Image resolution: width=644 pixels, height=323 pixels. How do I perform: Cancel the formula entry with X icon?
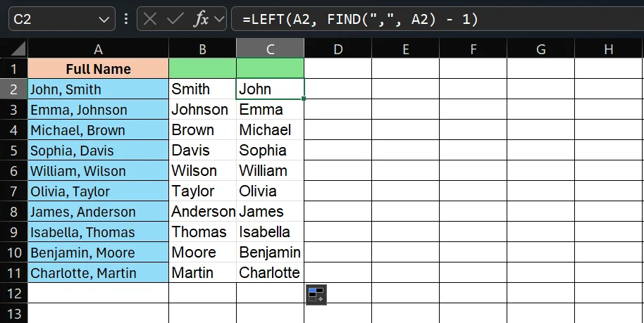(150, 19)
